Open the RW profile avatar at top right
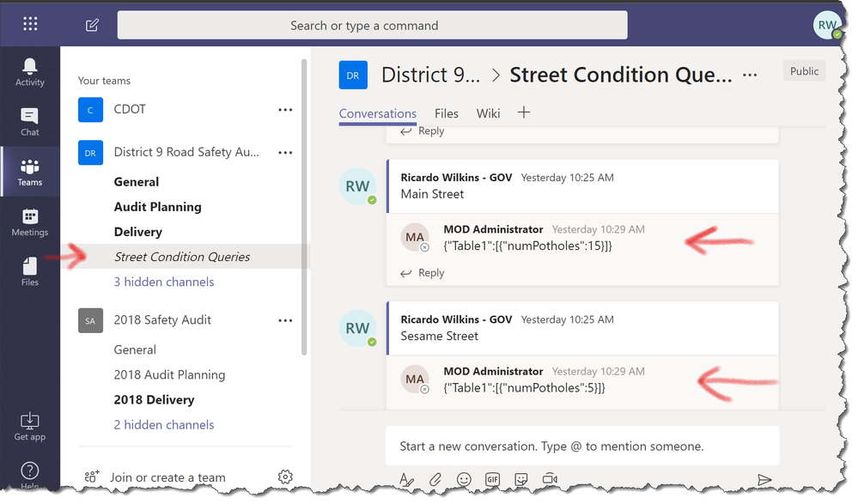Viewport: 858px width, 504px height. [x=827, y=25]
